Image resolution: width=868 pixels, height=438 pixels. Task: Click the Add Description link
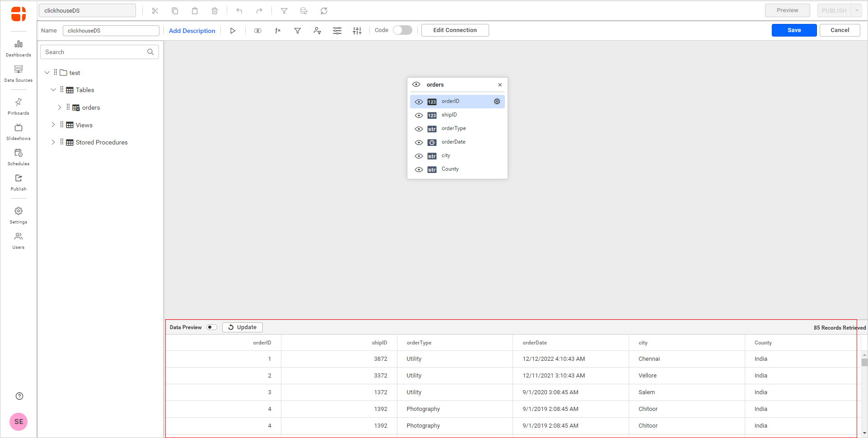point(192,31)
